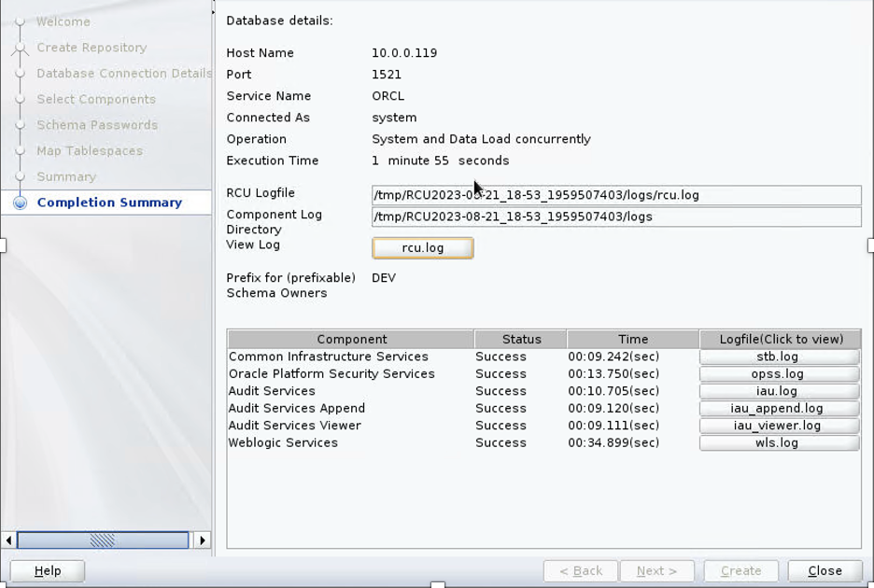Screen dimensions: 874x588
Task: Click the Help button
Action: 48,571
